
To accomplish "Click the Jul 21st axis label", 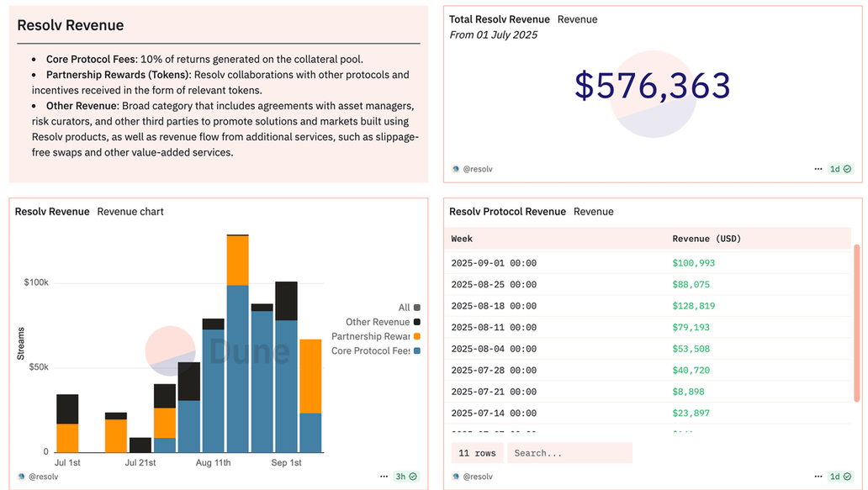I will point(140,462).
